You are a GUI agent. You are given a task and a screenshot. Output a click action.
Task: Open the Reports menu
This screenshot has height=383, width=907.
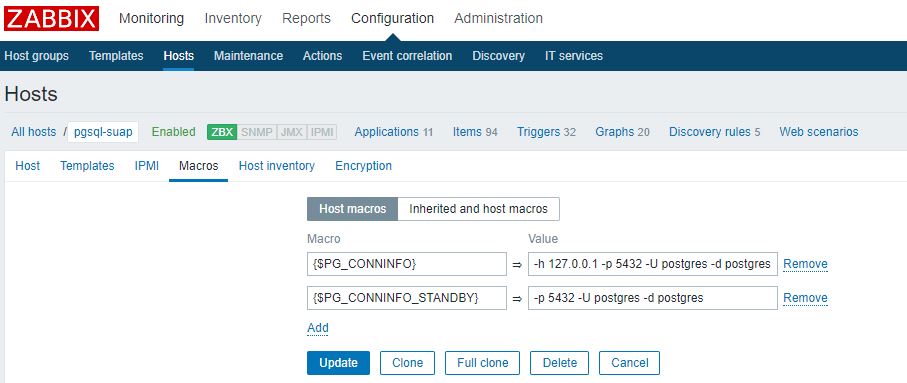[x=307, y=19]
